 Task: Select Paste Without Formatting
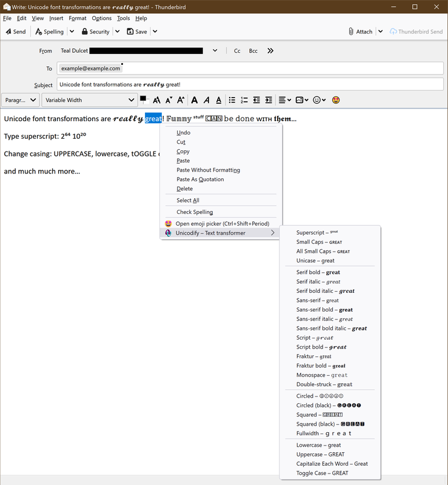point(221,170)
